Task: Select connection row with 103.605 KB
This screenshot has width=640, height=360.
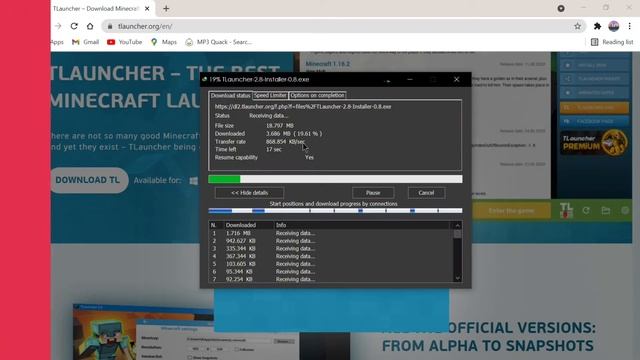Action: (331, 264)
